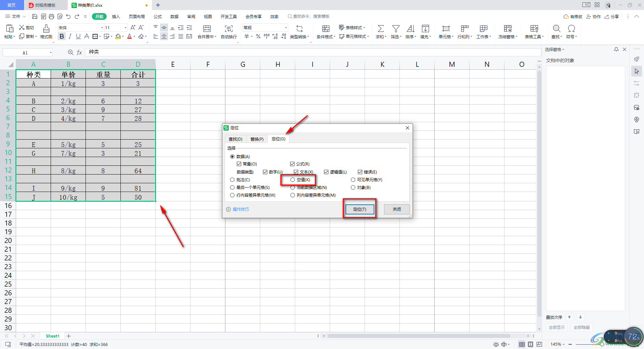Open the font name dropdown
Screen dimensions: 644x349
[102, 28]
